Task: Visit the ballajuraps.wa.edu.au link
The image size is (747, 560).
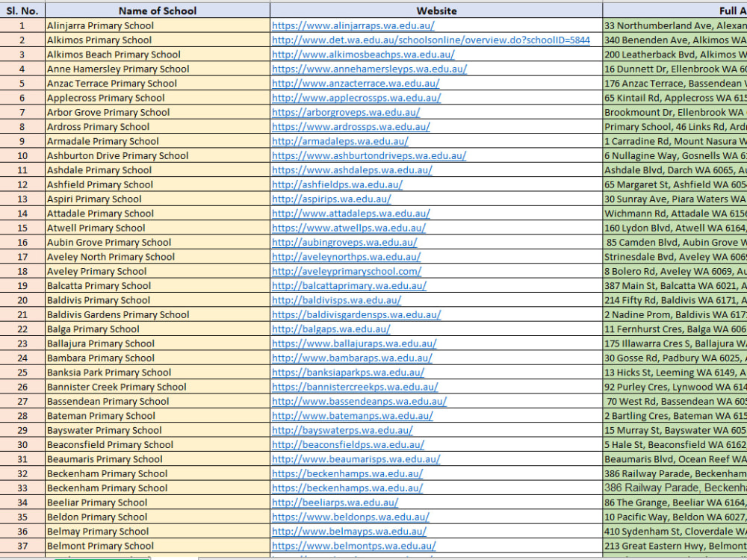Action: point(354,343)
